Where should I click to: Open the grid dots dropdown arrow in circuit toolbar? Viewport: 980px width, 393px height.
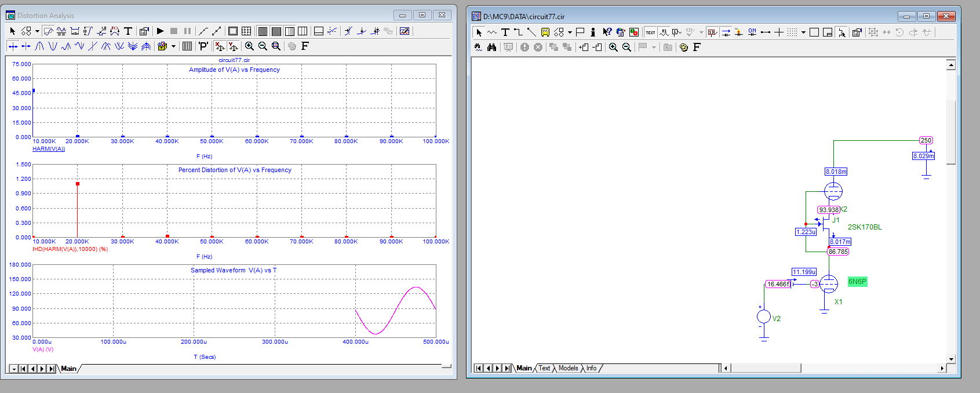[803, 32]
